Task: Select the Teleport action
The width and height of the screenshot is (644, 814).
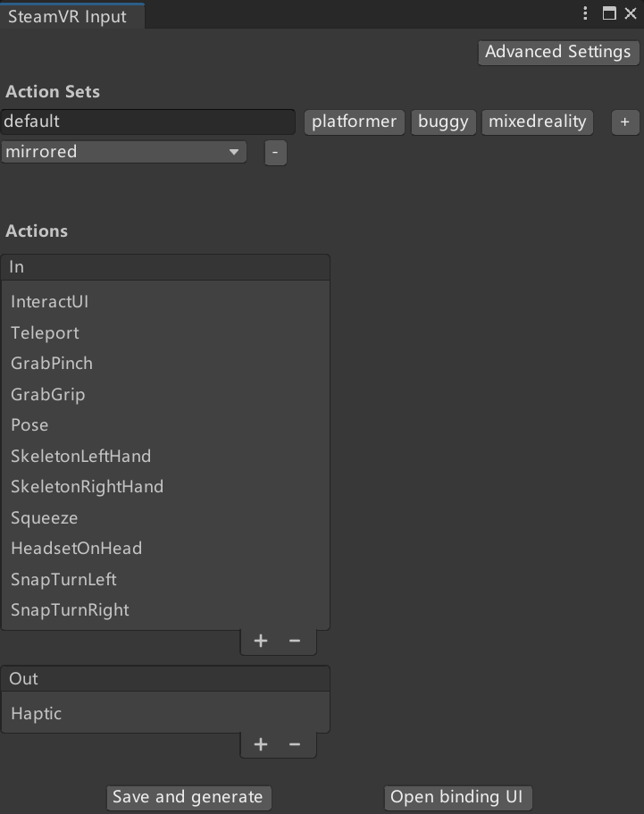Action: point(45,332)
